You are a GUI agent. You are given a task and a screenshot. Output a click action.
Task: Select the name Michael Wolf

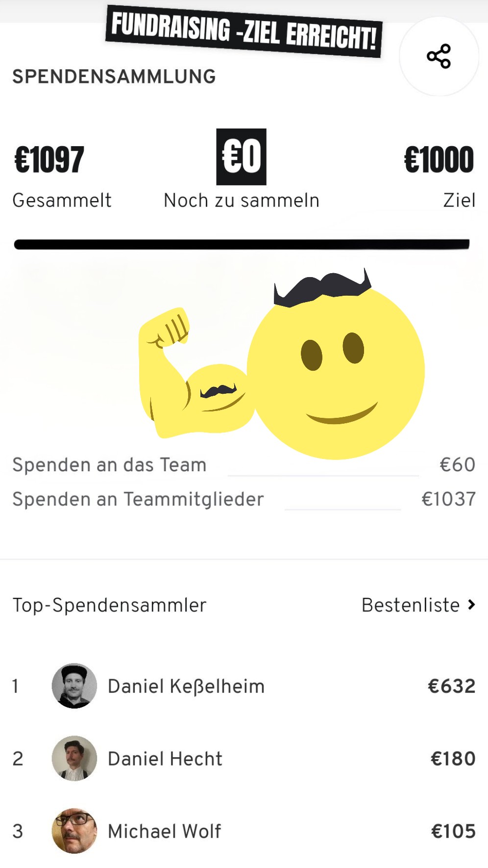click(165, 831)
